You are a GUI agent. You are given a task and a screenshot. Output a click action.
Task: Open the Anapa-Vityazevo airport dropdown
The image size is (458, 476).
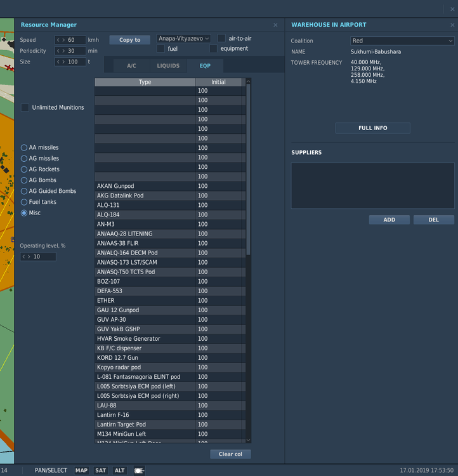(183, 39)
